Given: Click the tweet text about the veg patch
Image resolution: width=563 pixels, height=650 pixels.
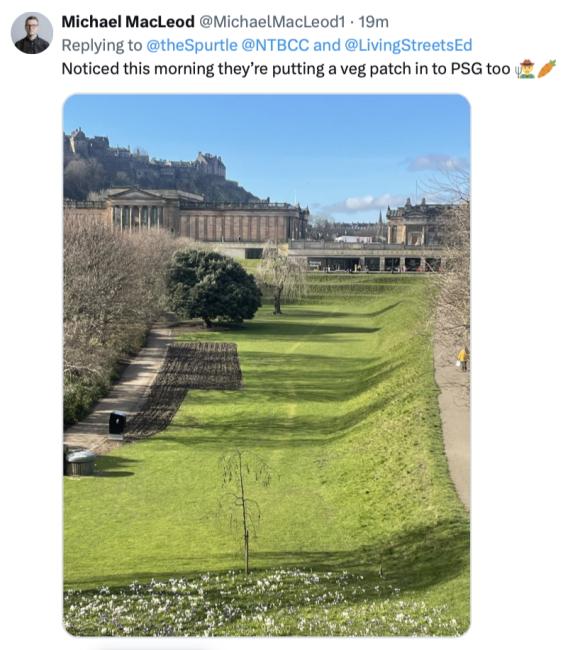Looking at the screenshot, I should [286, 69].
